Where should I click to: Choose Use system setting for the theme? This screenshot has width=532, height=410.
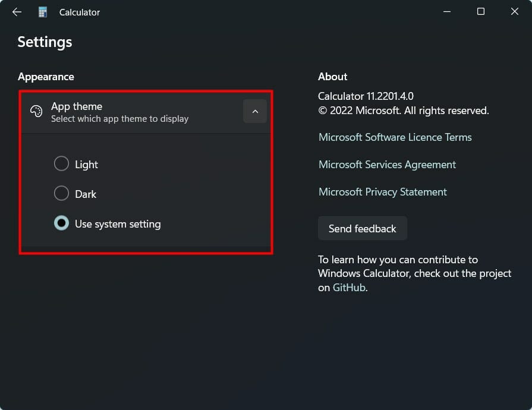pyautogui.click(x=61, y=223)
